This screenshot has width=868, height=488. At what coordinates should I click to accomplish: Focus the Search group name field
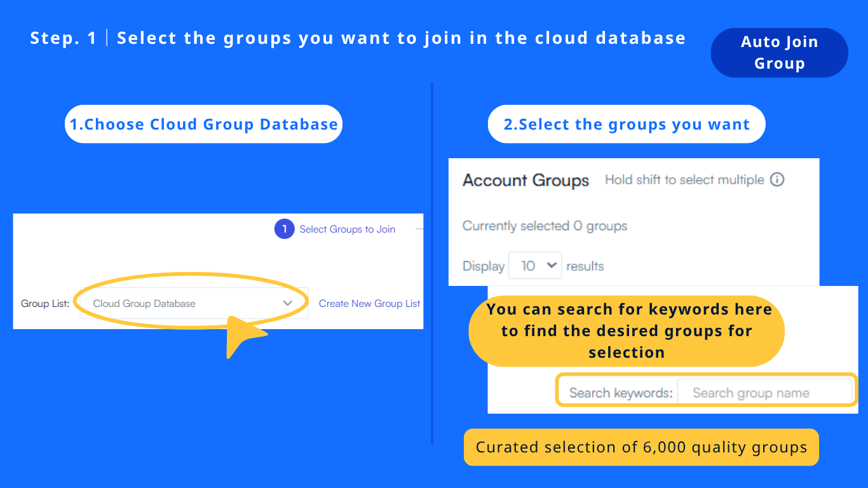point(764,393)
